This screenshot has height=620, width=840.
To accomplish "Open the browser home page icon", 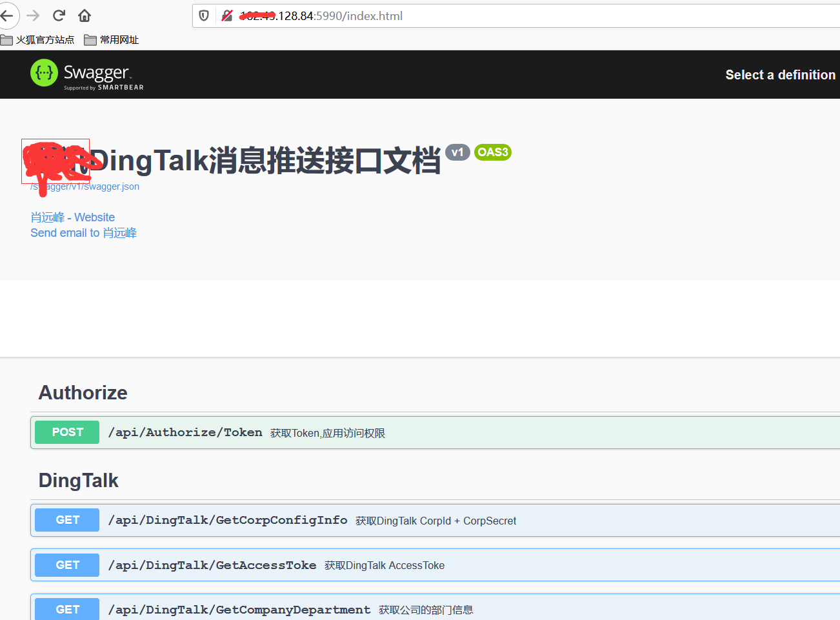I will tap(85, 15).
